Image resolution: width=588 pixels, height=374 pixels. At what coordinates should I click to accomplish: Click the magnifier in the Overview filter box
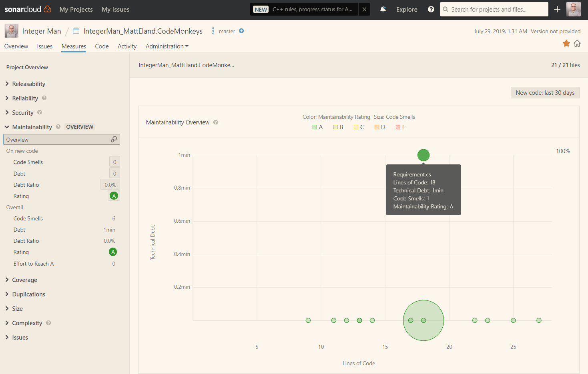click(x=114, y=139)
